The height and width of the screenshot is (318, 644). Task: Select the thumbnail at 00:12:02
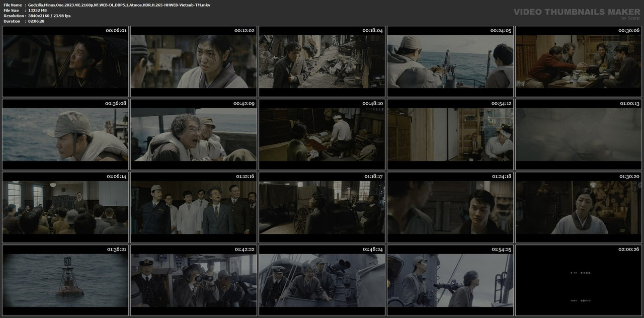(x=193, y=61)
